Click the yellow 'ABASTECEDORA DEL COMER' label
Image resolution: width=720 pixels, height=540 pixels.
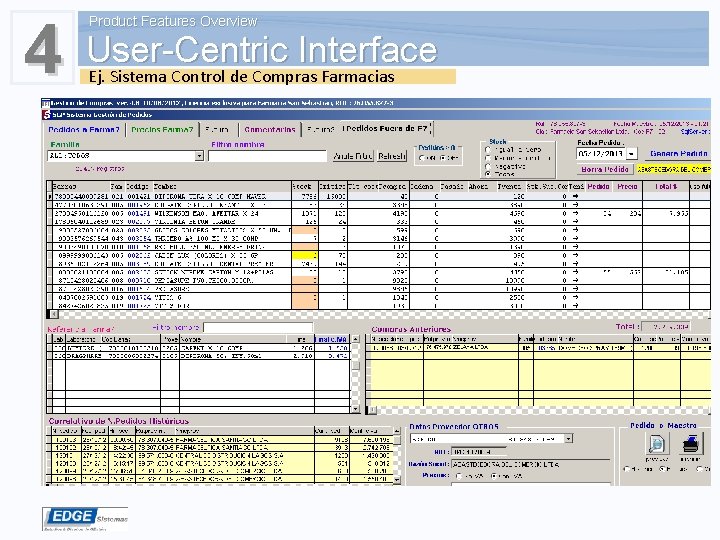point(673,169)
